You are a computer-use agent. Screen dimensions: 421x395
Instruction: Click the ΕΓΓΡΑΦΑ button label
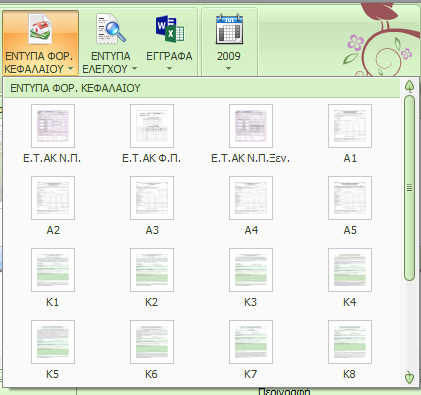click(169, 56)
